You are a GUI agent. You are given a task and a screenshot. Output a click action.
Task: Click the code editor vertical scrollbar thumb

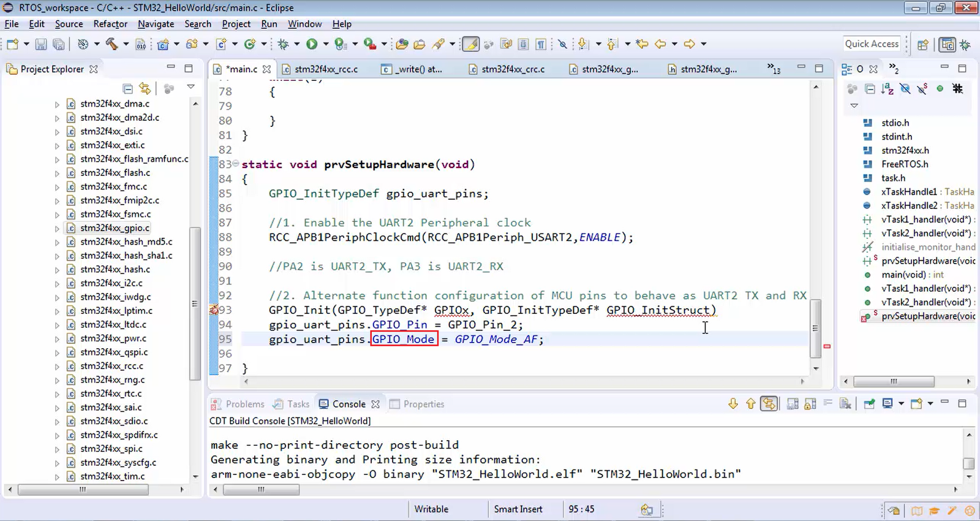[815, 329]
